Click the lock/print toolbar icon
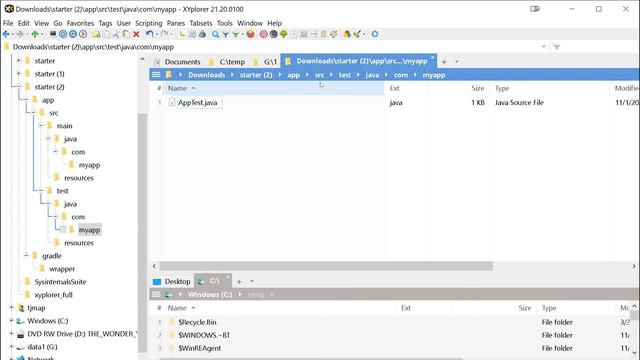The height and width of the screenshot is (360, 640). pyautogui.click(x=202, y=34)
